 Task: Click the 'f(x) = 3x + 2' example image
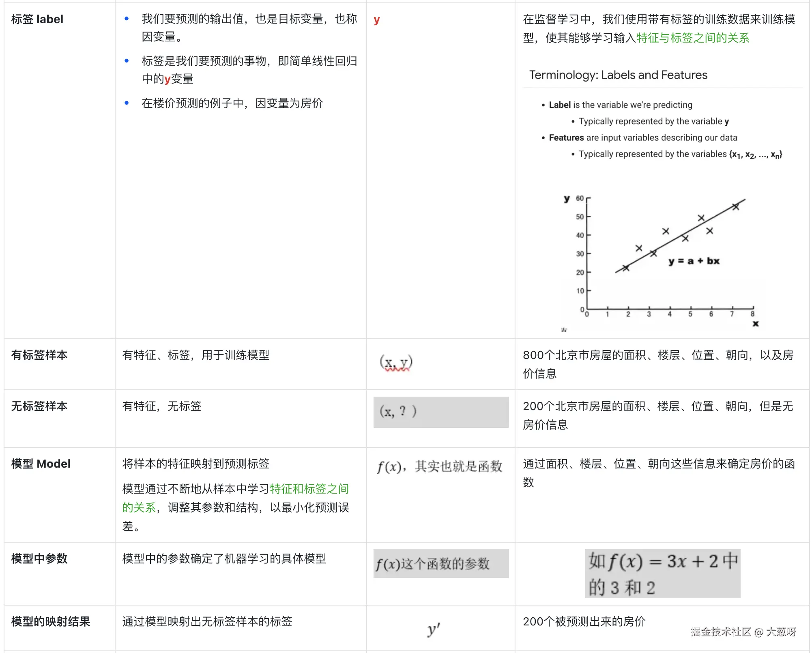662,574
